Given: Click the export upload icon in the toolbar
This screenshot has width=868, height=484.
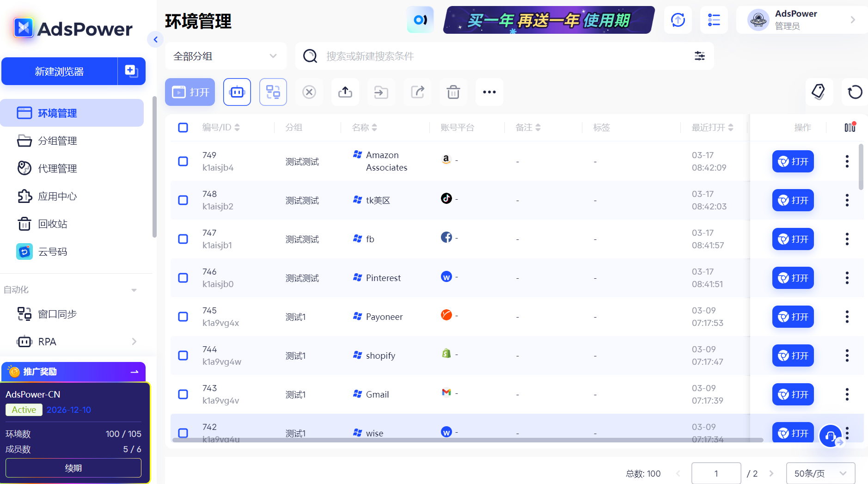Looking at the screenshot, I should click(x=345, y=92).
